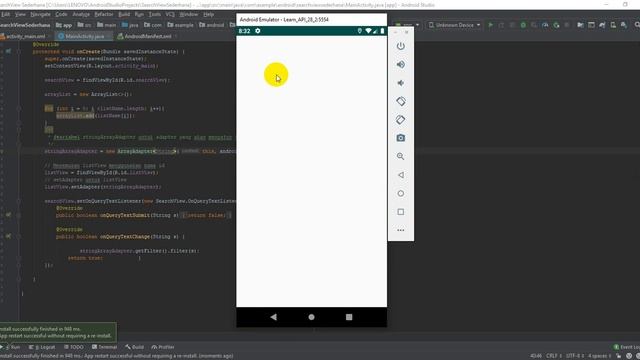This screenshot has height=360, width=640.
Task: Click the java folder breadcrumb
Action: [131, 25]
